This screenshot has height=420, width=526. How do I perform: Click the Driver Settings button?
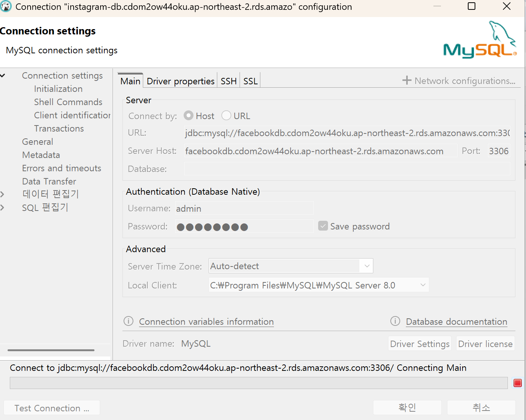point(420,344)
